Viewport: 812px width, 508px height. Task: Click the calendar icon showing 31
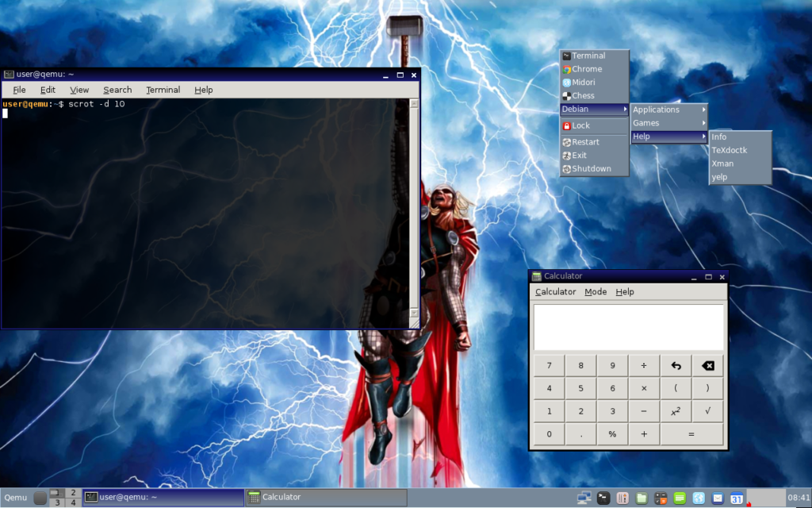point(737,498)
